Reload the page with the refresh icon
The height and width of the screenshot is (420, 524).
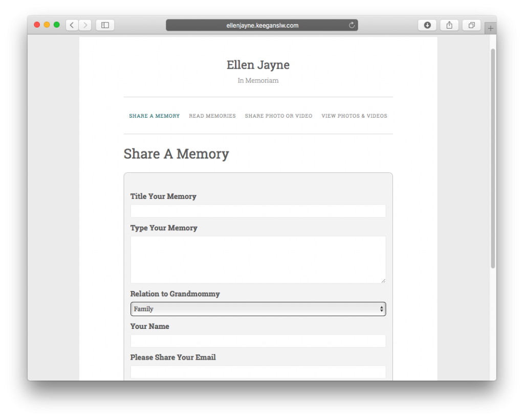[x=352, y=25]
